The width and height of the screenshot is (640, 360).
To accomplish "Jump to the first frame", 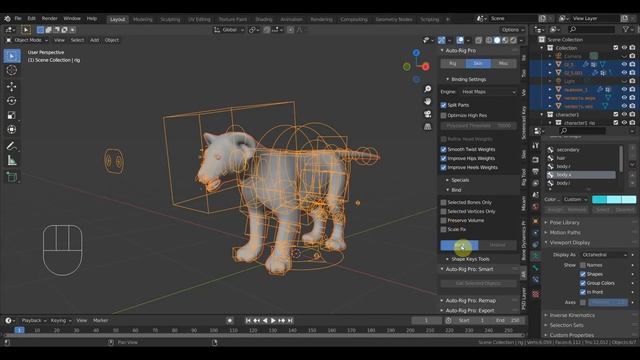I will (248, 321).
